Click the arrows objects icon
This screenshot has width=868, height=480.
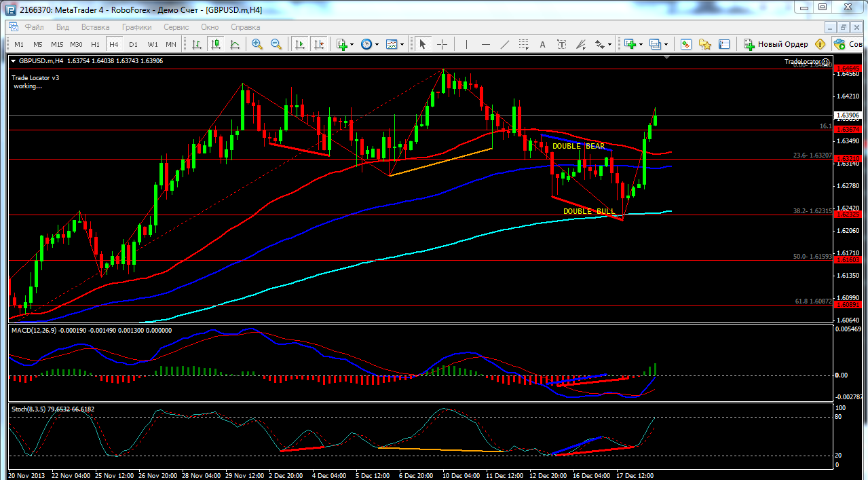[x=600, y=44]
